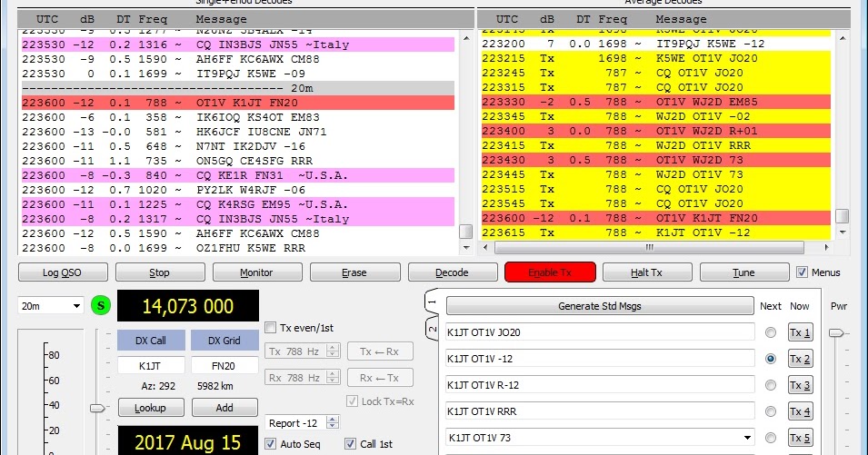Toggle the Lock Tx=Rx checkbox
Image resolution: width=868 pixels, height=455 pixels.
352,401
